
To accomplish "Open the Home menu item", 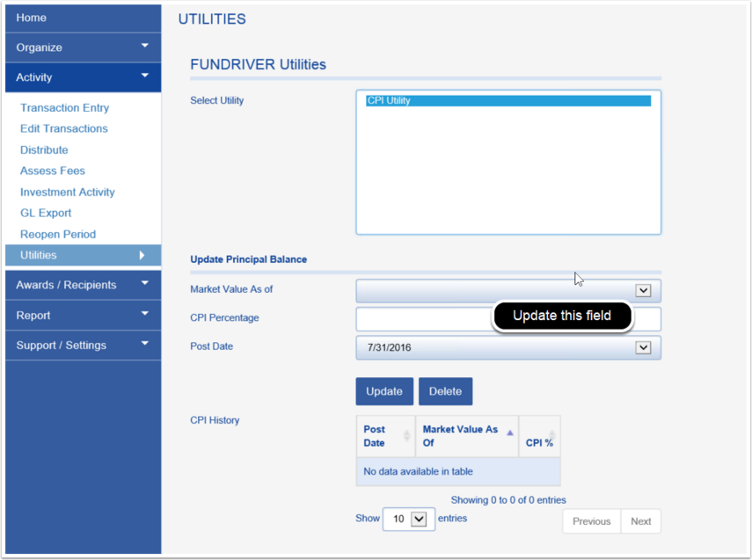I will (x=83, y=18).
